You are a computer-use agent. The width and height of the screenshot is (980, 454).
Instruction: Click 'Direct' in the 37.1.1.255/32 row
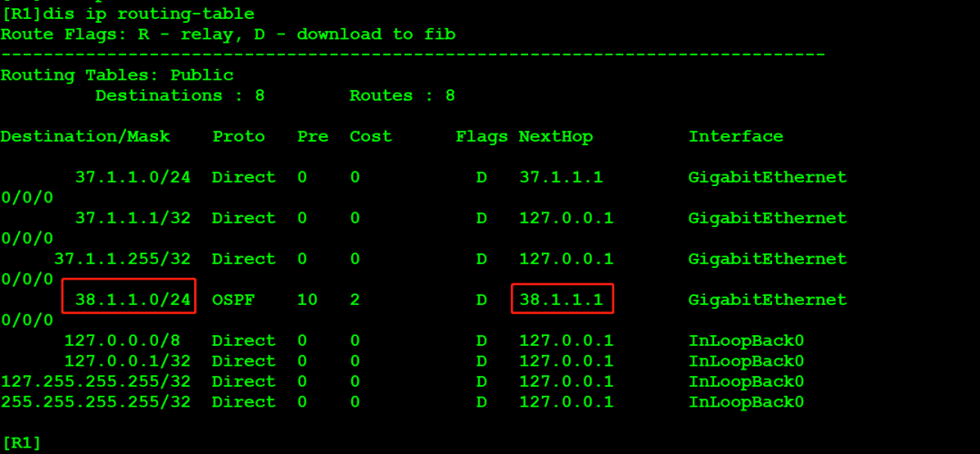click(244, 259)
